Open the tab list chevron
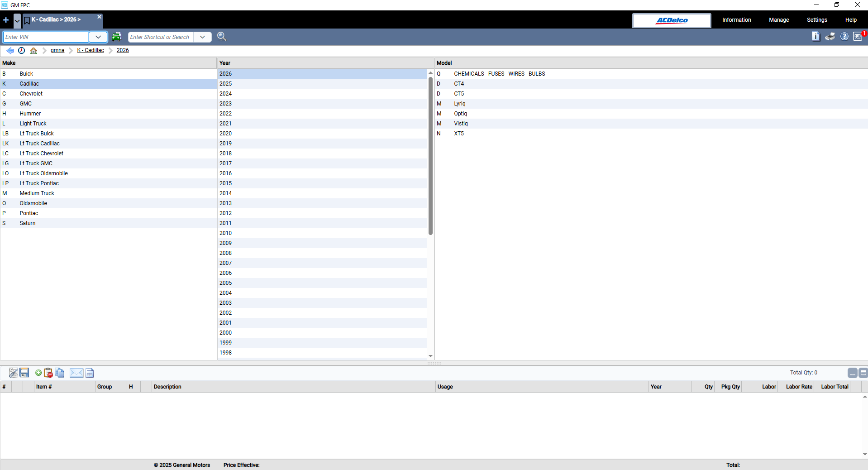 [x=17, y=21]
